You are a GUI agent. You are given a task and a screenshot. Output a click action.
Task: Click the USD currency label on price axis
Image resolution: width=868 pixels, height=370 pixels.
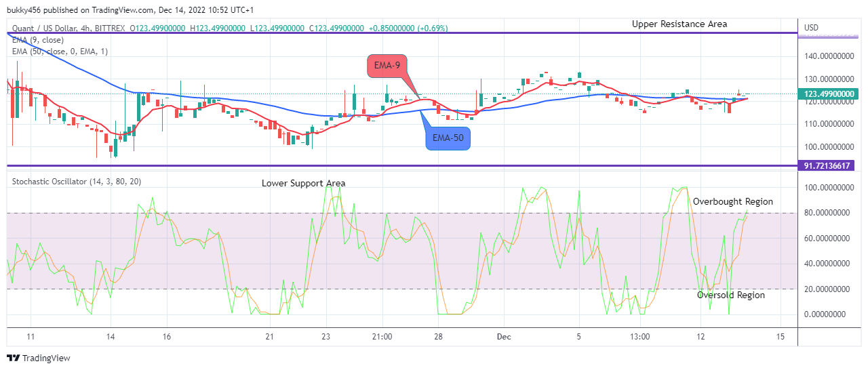click(x=812, y=28)
